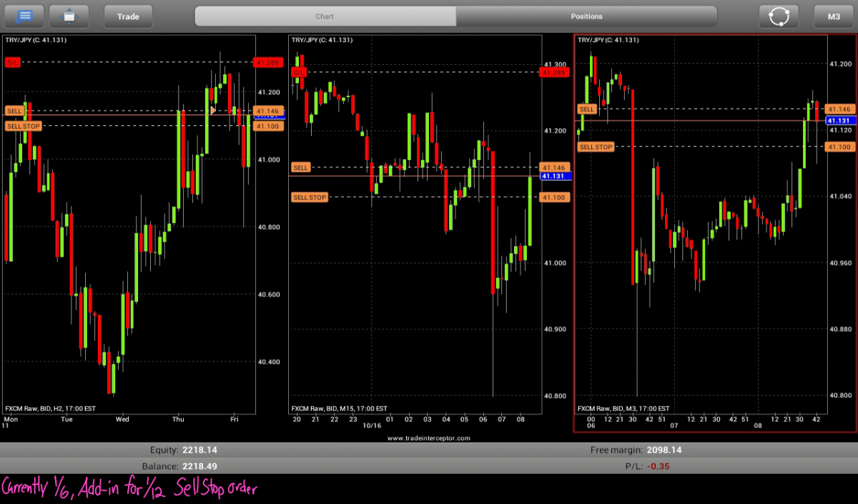
Task: Select SELL label on M15 chart
Action: pyautogui.click(x=301, y=167)
